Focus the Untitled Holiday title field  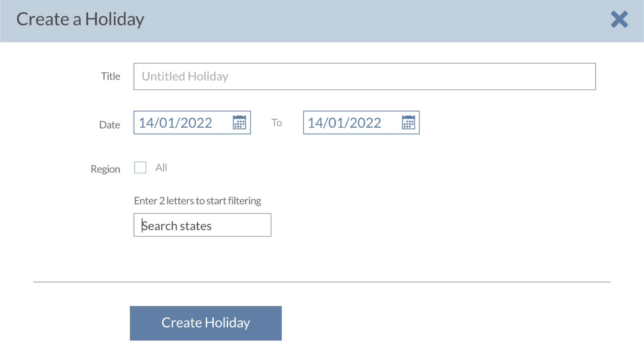click(x=364, y=76)
